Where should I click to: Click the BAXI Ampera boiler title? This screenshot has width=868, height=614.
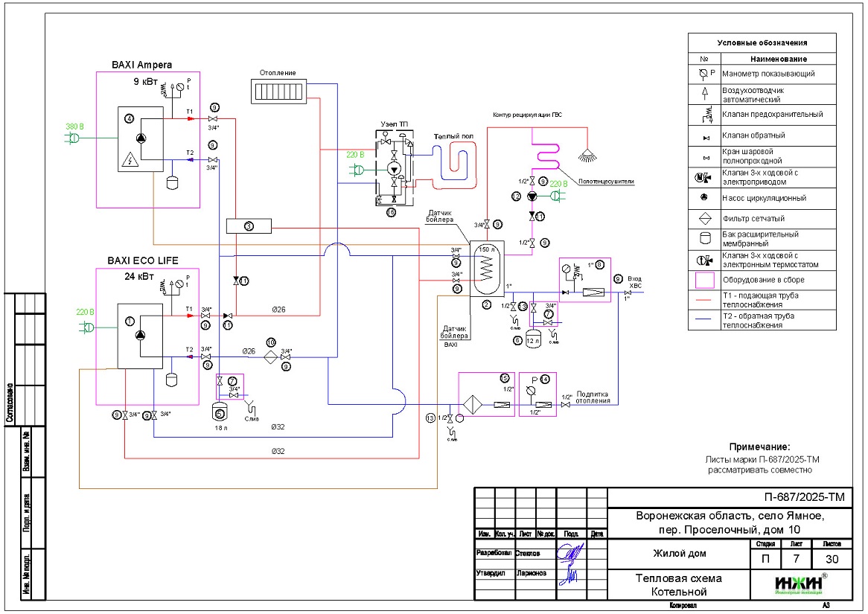coord(141,65)
